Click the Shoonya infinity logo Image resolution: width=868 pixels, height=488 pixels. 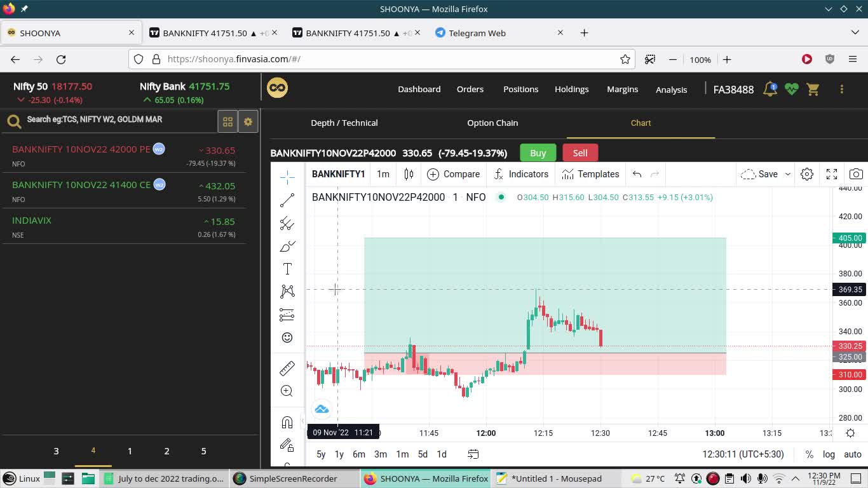pos(278,88)
